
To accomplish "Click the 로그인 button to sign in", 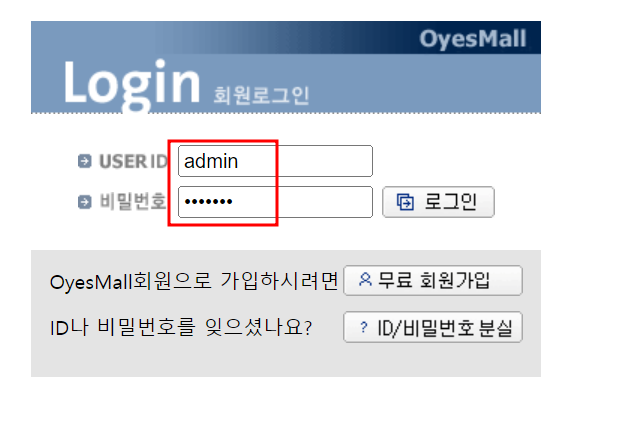I will click(438, 202).
